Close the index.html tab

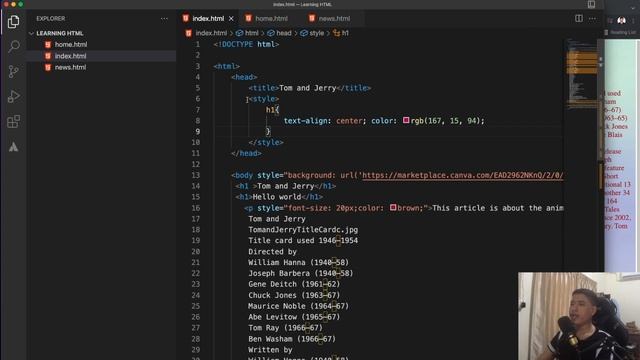pyautogui.click(x=231, y=19)
